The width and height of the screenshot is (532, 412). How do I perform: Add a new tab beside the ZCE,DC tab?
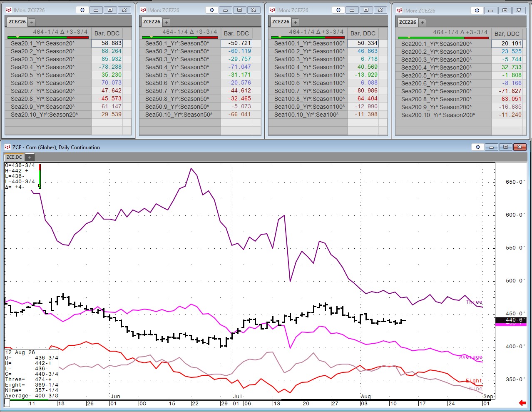(30, 157)
